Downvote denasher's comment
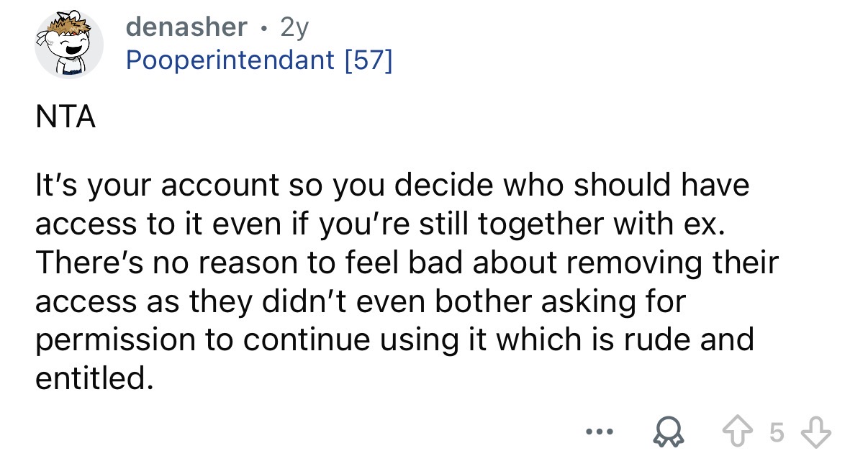Screen dimensions: 868x456 (818, 434)
